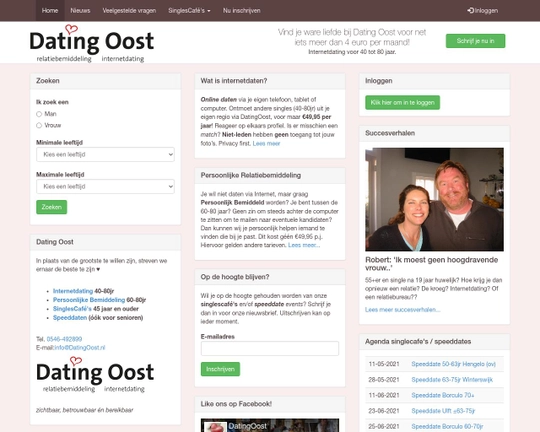Click the Op de hoogte blijven? heading
Viewport: 540px width, 432px height.
point(235,277)
